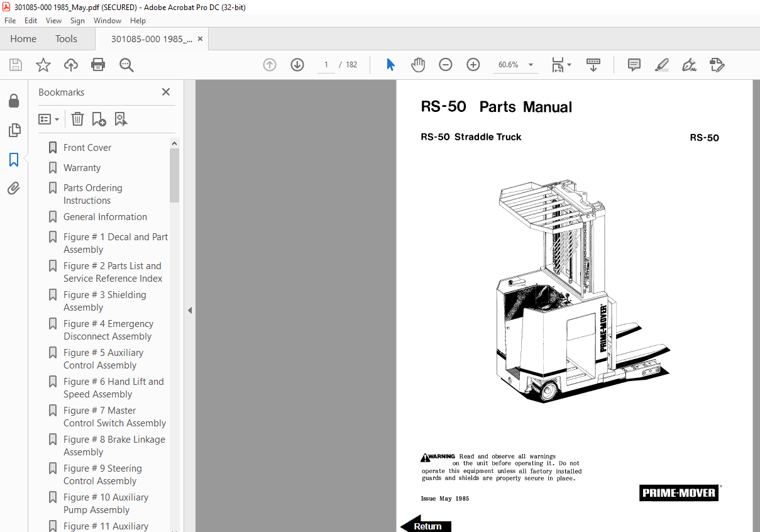The height and width of the screenshot is (532, 760).
Task: Jump to Figure # 5 Auxiliary Control Assembly
Action: click(103, 359)
